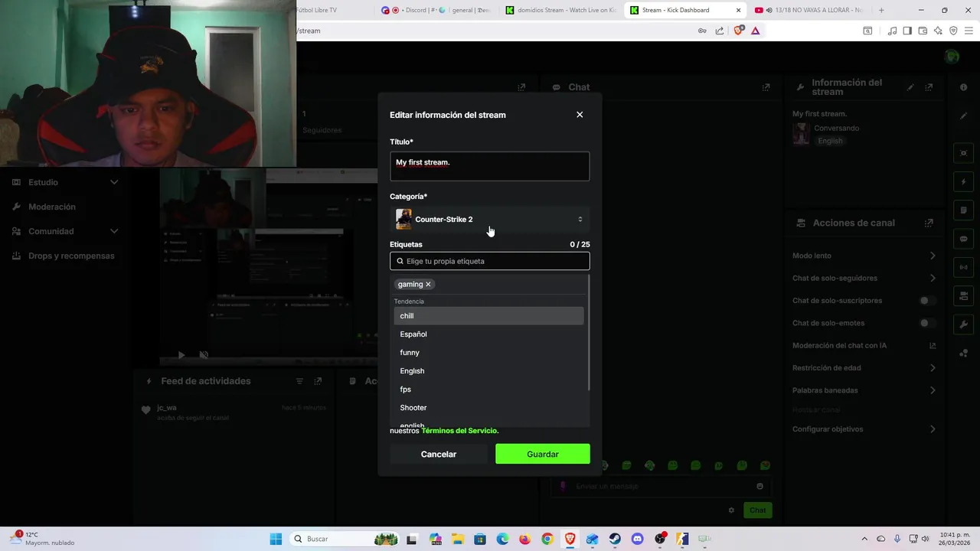This screenshot has width=980, height=551.
Task: Click the chat bubble icon in right rail
Action: coord(964,239)
